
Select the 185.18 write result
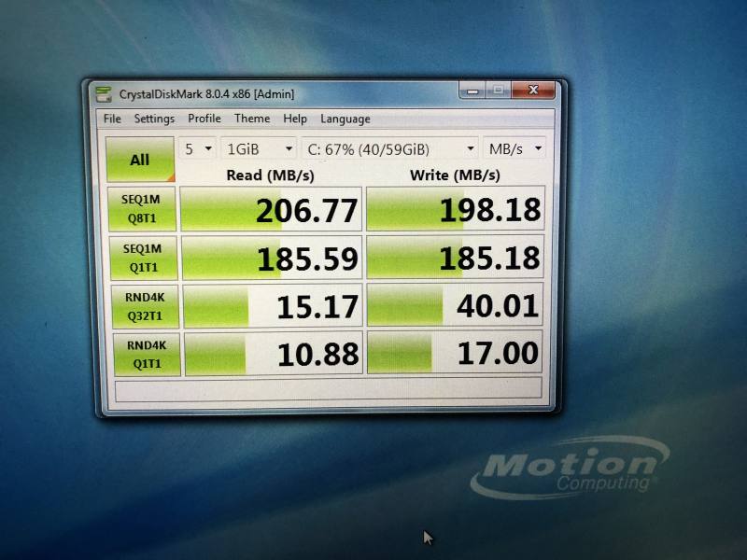(456, 258)
